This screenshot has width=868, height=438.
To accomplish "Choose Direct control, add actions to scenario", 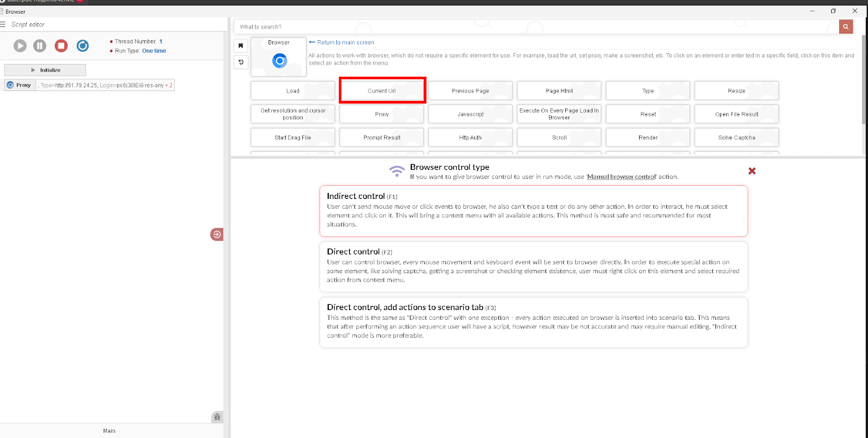I will (x=533, y=322).
